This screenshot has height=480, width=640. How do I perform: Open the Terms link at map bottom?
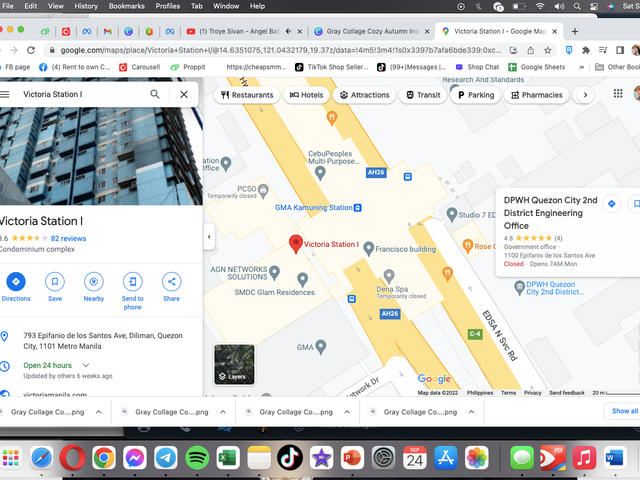pyautogui.click(x=509, y=393)
